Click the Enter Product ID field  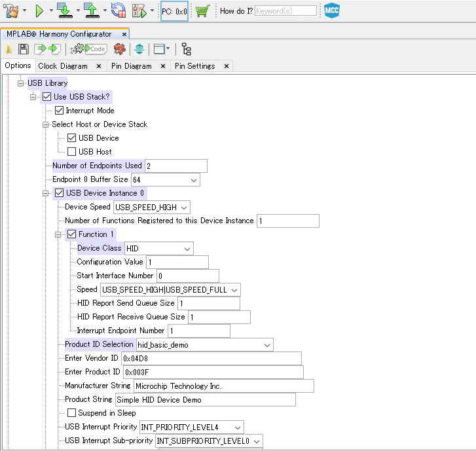[213, 372]
